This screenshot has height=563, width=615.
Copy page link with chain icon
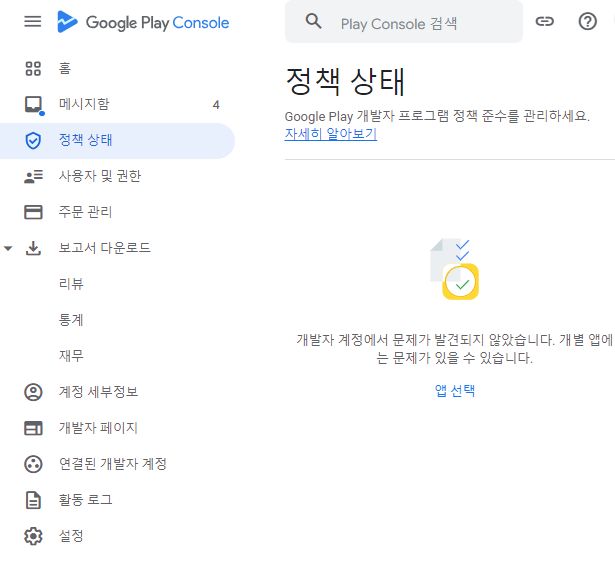pyautogui.click(x=544, y=21)
